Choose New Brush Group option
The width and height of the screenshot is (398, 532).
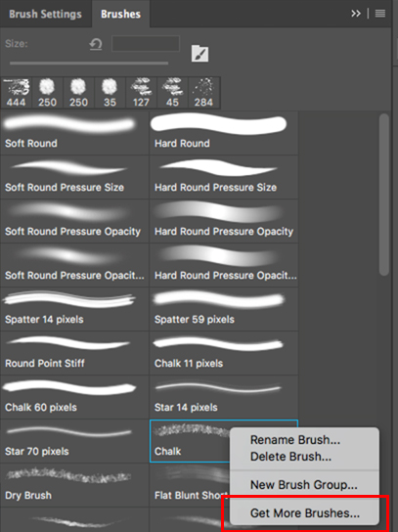pos(304,484)
